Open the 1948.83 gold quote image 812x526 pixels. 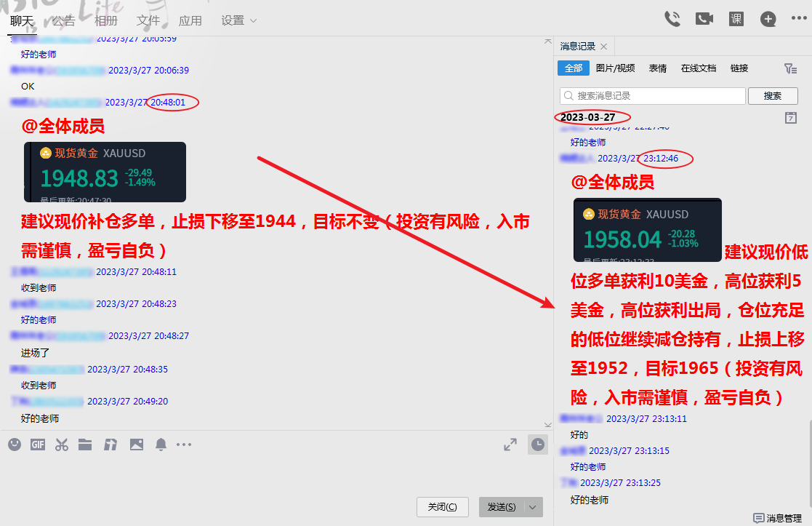pyautogui.click(x=105, y=172)
